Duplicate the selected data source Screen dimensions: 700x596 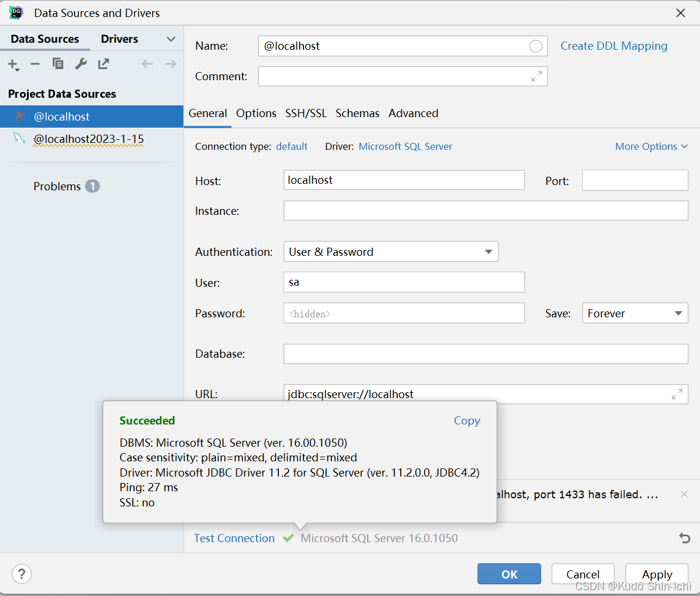pos(57,64)
